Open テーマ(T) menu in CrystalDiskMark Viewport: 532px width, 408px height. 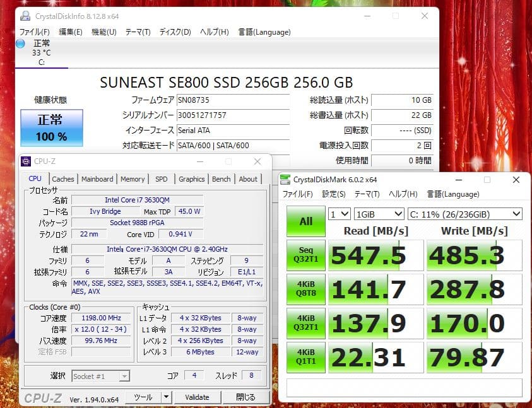point(367,194)
